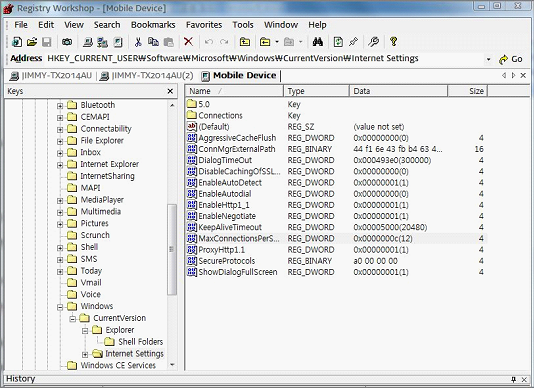Image resolution: width=534 pixels, height=388 pixels.
Task: Open the Back history dropdown arrow
Action: click(277, 42)
